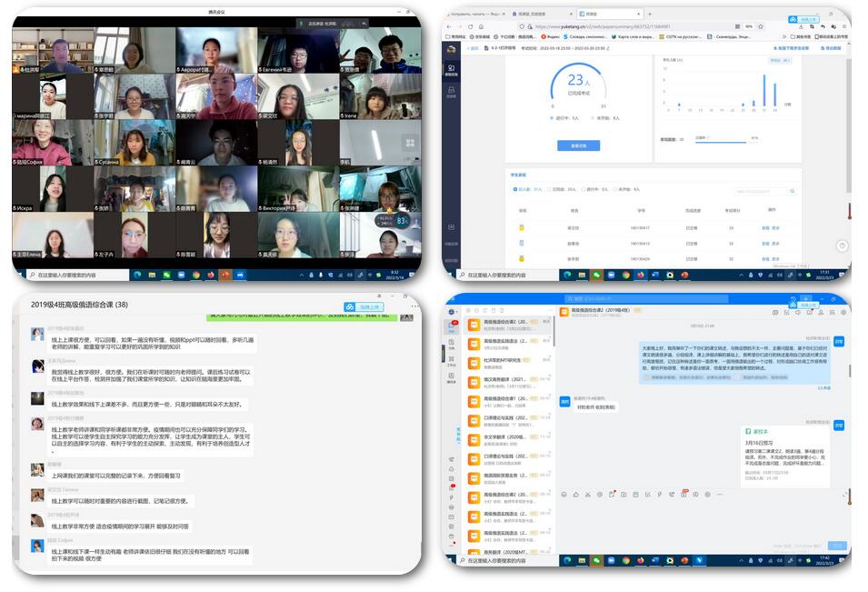Image resolution: width=868 pixels, height=592 pixels.
Task: Open the group settings gear in the messenger chat header
Action: point(843,312)
